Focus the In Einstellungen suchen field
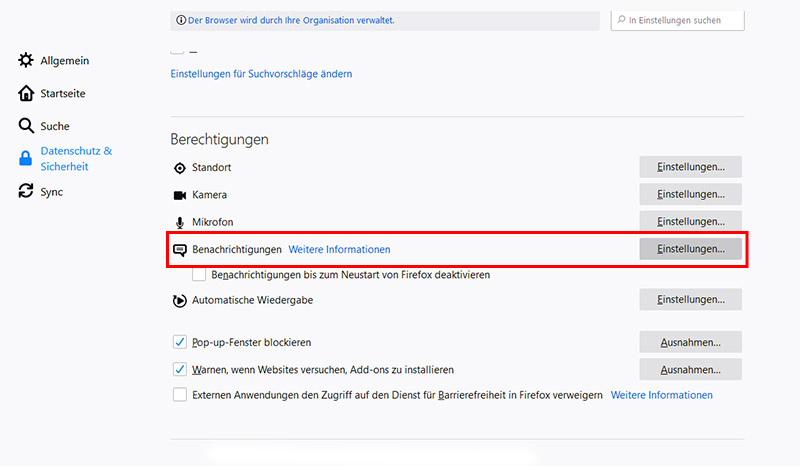This screenshot has height=466, width=800. [678, 20]
